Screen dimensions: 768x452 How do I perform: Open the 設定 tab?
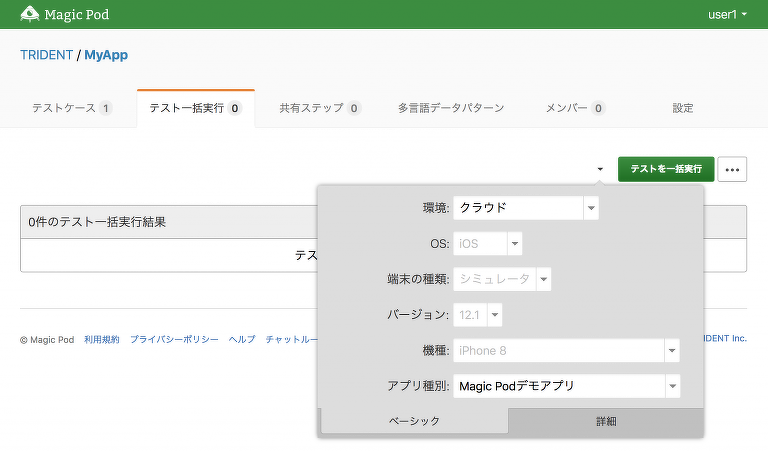683,108
